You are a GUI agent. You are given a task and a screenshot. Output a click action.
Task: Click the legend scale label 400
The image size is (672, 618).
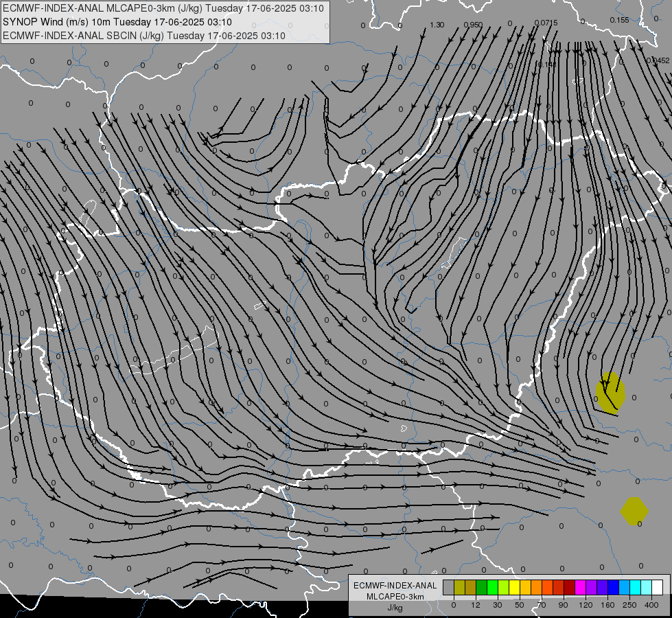point(651,605)
